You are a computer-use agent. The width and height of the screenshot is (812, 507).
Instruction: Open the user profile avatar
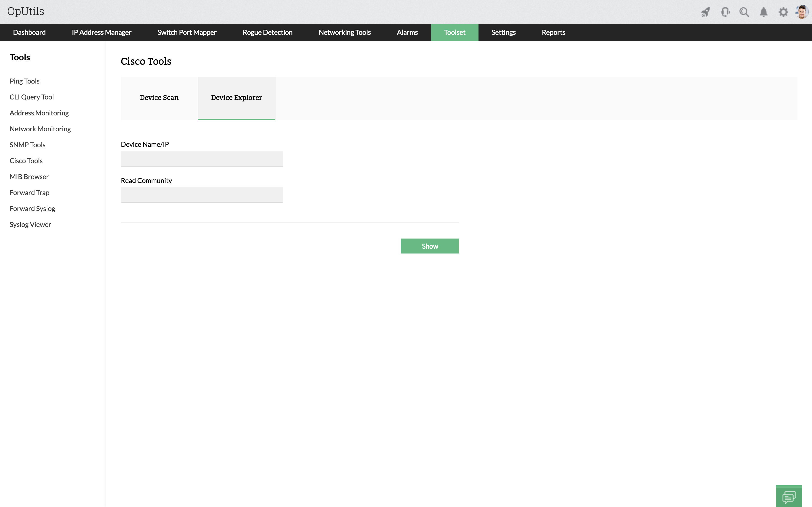point(802,12)
